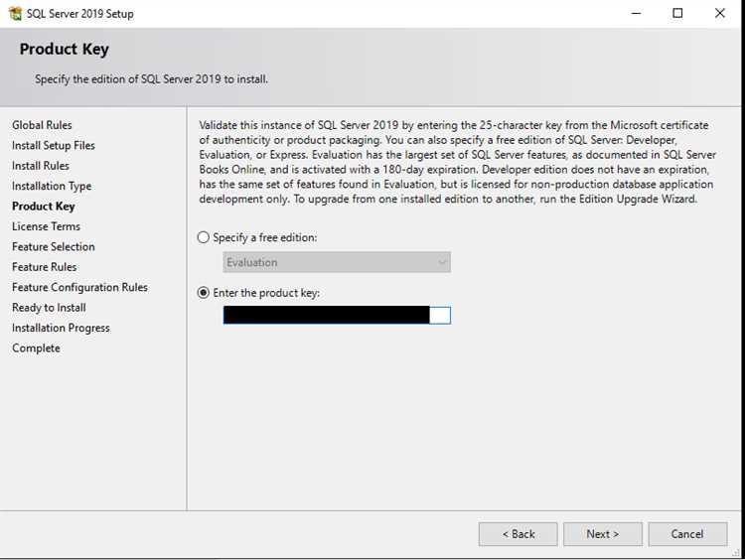The height and width of the screenshot is (560, 745).
Task: Click the Back button
Action: click(518, 534)
